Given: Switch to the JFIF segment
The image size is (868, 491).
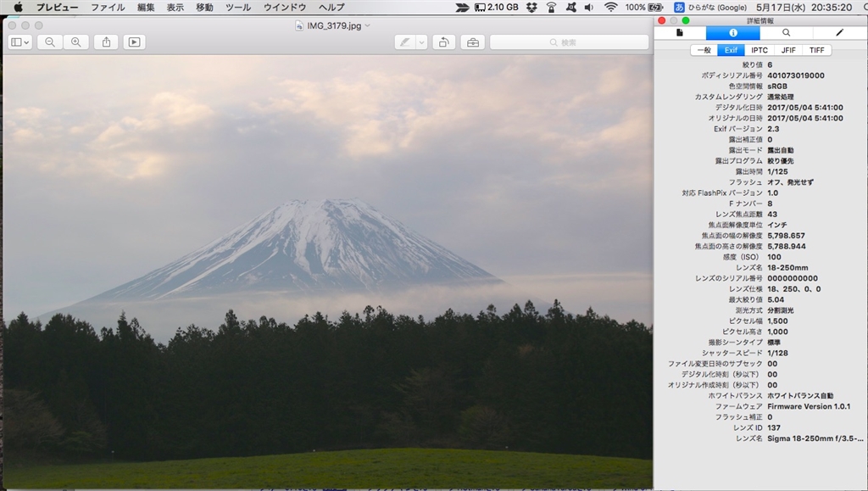Looking at the screenshot, I should click(788, 50).
